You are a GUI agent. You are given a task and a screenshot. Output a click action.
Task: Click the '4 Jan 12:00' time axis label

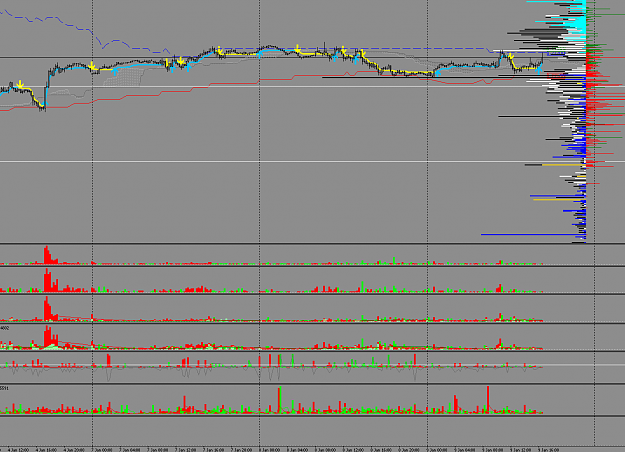tap(18, 450)
